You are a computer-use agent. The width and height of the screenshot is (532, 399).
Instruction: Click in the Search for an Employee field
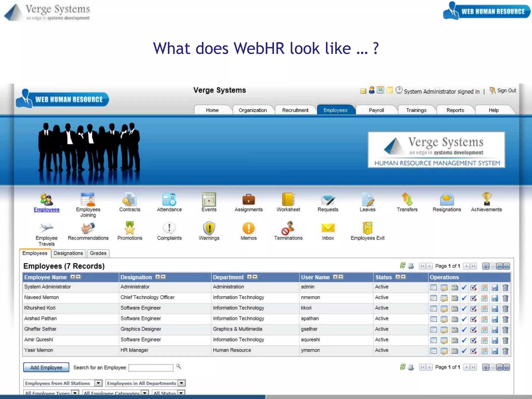151,368
